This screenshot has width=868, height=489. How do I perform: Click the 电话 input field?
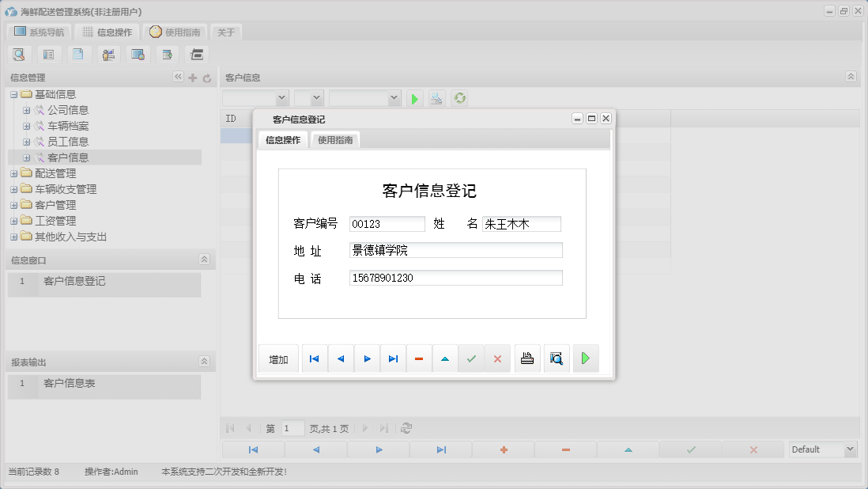pyautogui.click(x=455, y=277)
